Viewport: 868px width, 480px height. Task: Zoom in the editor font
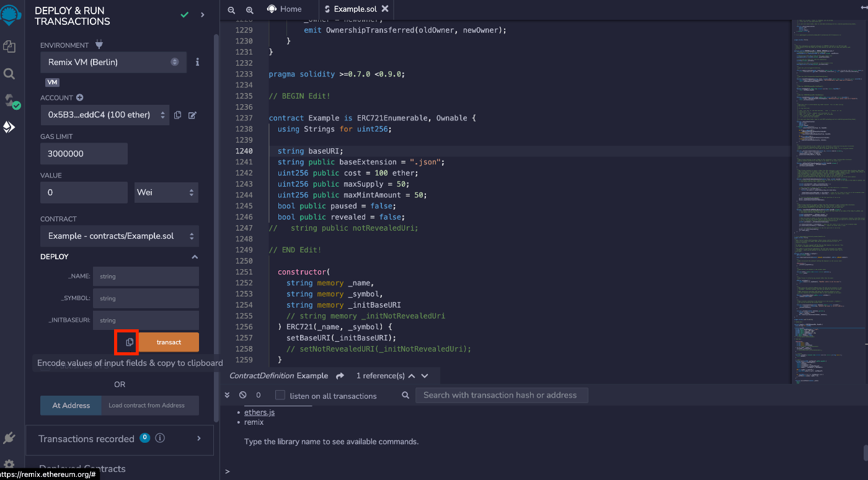coord(250,9)
